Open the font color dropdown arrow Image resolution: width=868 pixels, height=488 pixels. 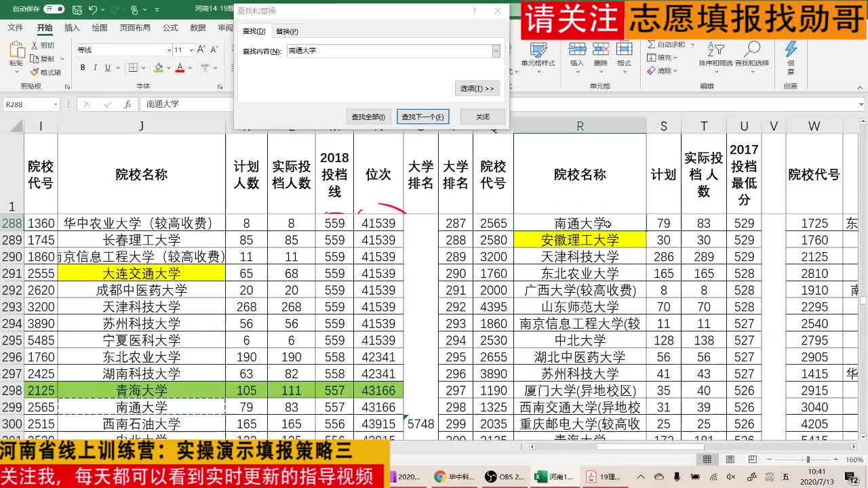pos(189,68)
